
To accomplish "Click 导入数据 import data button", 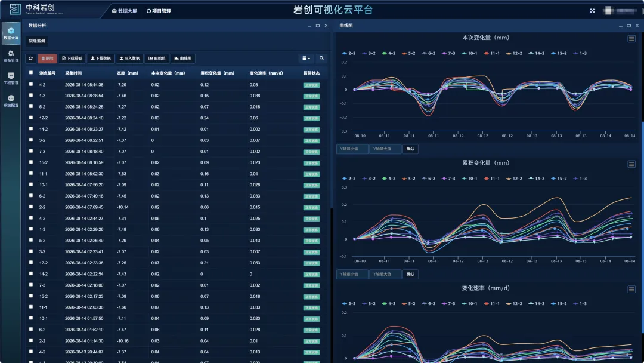I will (x=129, y=59).
